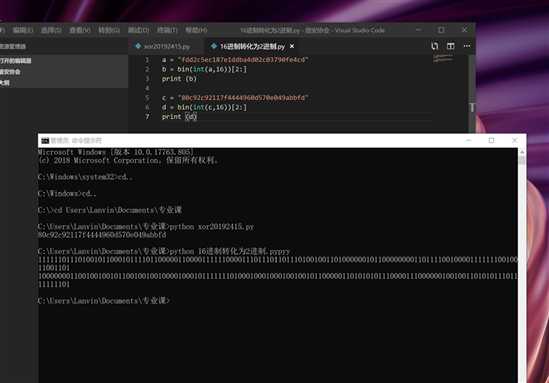Click the Python file icon on xor20192415.py tab
This screenshot has height=383, width=549.
coord(138,46)
